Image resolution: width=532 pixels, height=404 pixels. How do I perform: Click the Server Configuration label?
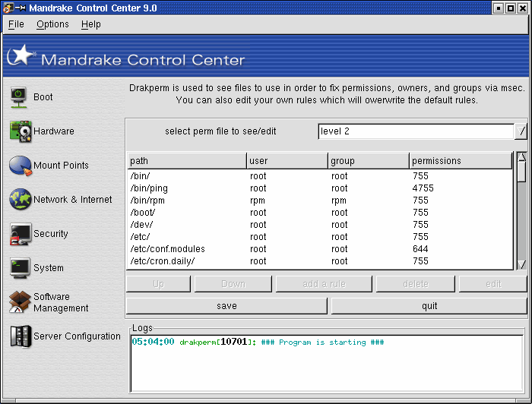coord(77,336)
